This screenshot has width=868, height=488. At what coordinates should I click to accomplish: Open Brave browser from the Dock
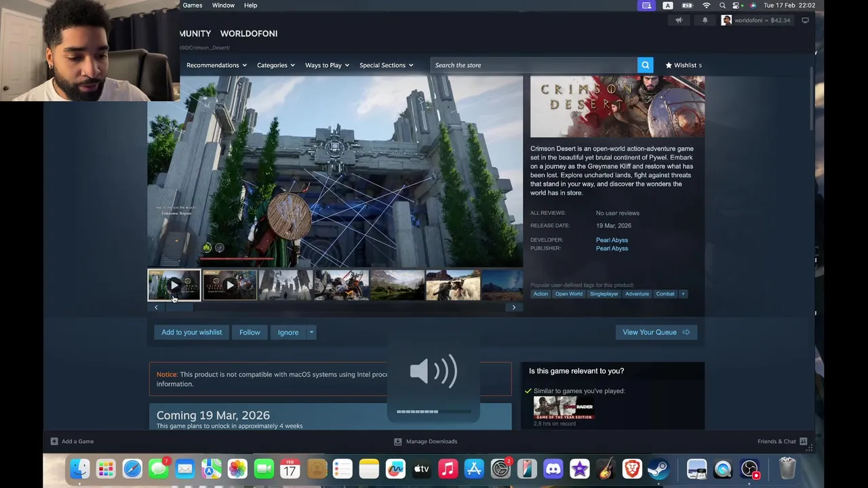[x=632, y=468]
